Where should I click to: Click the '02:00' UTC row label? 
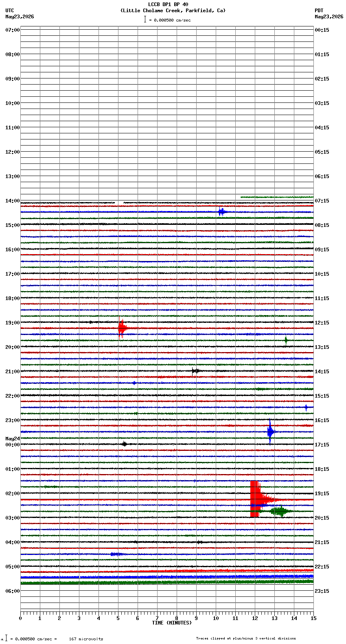[13, 494]
